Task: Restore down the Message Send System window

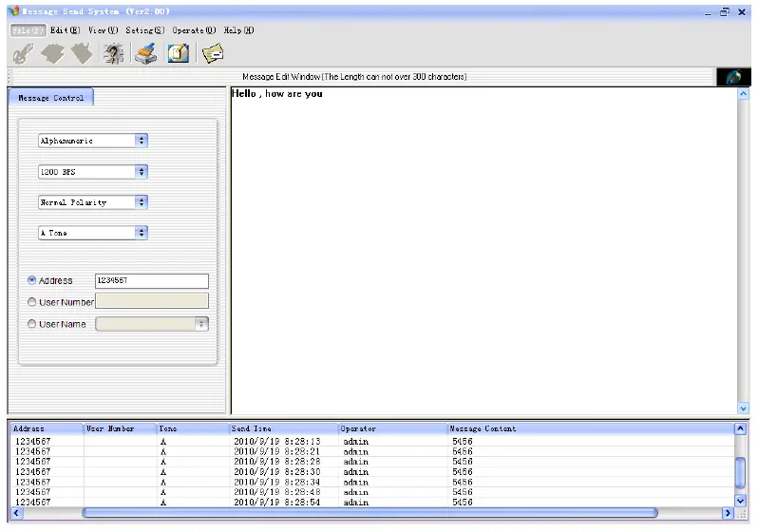Action: point(724,11)
